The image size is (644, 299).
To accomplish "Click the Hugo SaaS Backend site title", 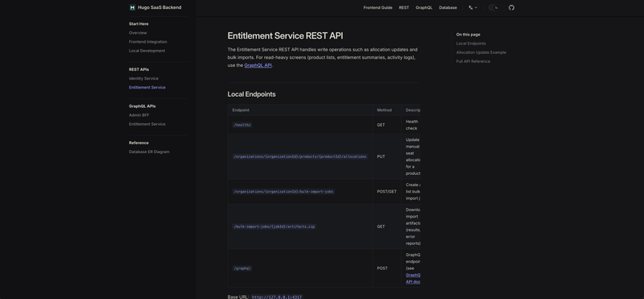I will coord(159,7).
